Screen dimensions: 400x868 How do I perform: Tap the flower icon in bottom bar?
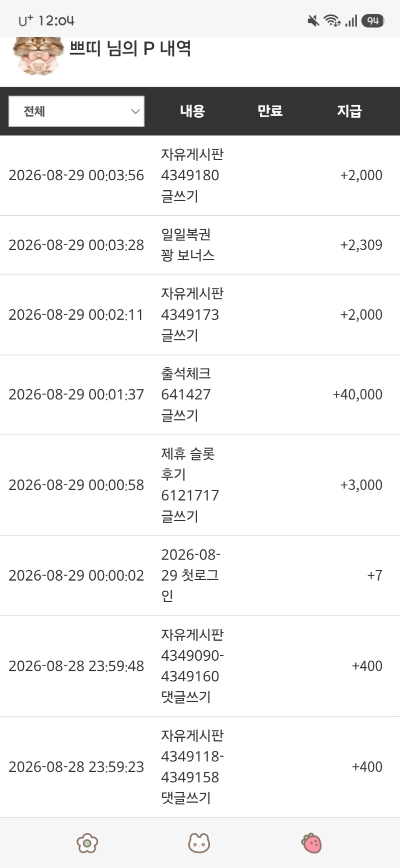click(x=87, y=843)
